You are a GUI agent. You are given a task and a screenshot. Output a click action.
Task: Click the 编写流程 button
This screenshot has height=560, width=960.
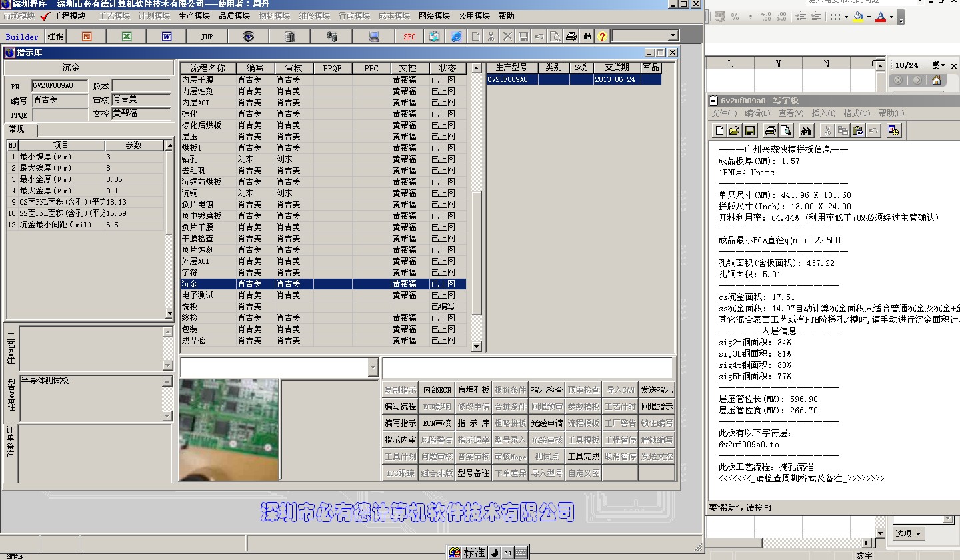[x=400, y=407]
